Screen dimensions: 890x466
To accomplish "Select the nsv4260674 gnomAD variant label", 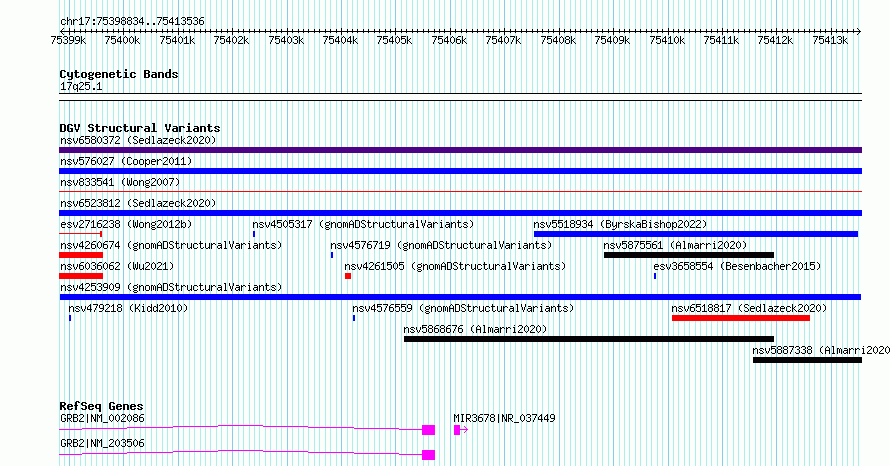I will tap(171, 245).
